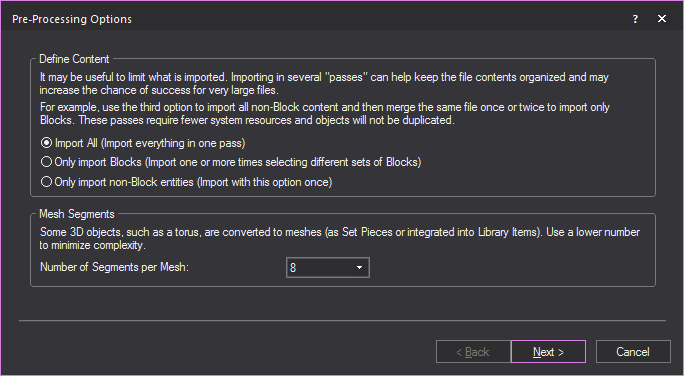Click the paragraph starting 'For example, use'
Image resolution: width=684 pixels, height=376 pixels.
click(x=325, y=113)
